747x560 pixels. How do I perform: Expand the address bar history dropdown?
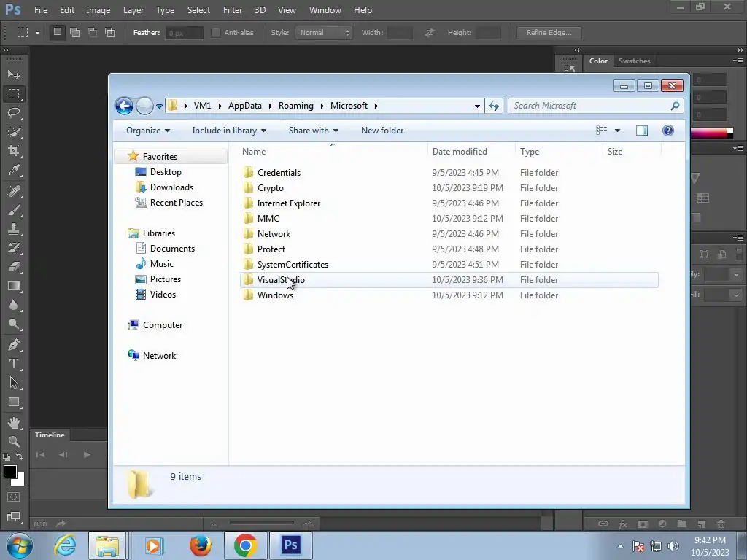click(477, 106)
